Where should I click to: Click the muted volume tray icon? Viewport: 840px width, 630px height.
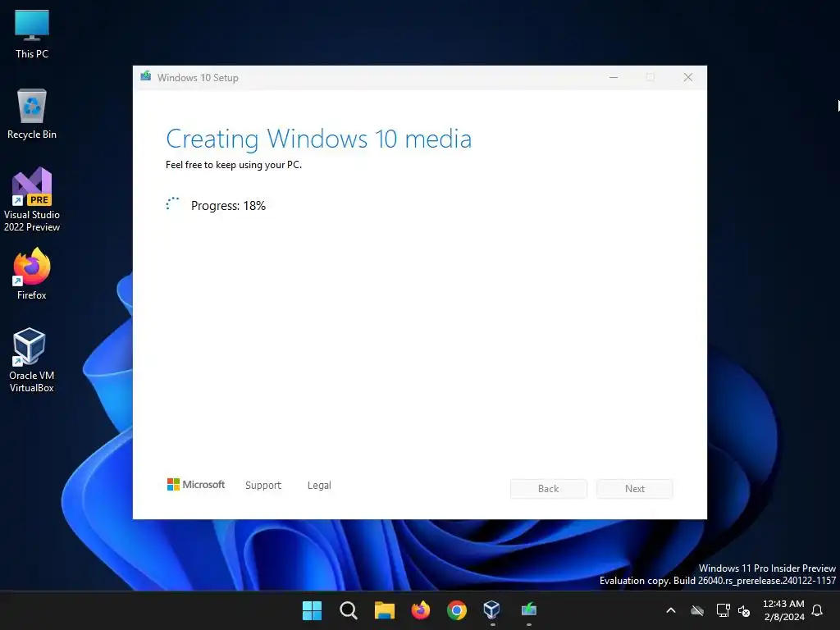coord(744,610)
